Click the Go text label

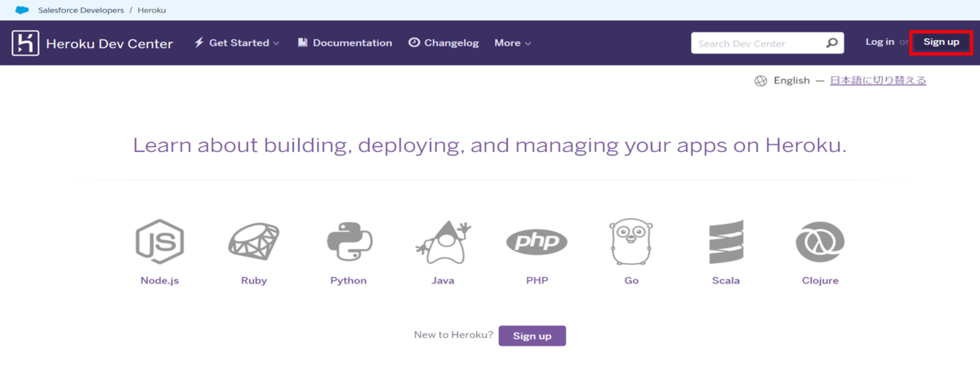pos(632,280)
